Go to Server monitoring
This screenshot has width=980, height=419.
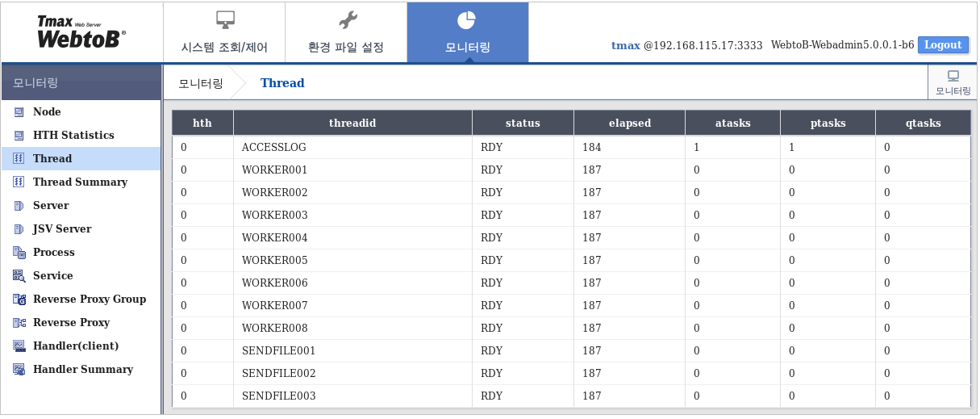point(81,206)
